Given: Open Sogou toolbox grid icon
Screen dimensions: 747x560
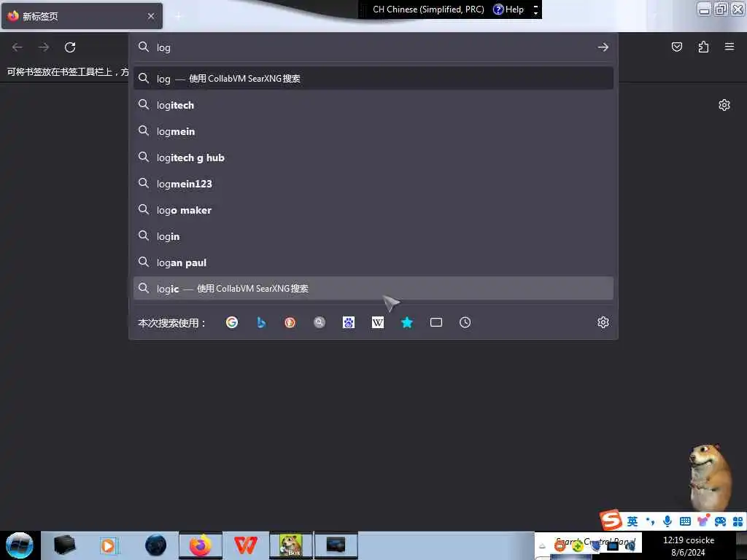Looking at the screenshot, I should pos(738,521).
